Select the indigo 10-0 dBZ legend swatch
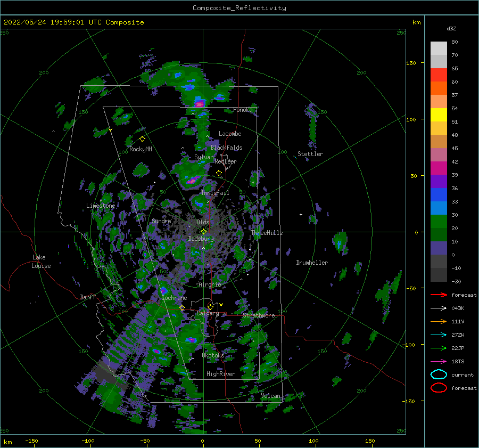The image size is (479, 448). pyautogui.click(x=439, y=248)
